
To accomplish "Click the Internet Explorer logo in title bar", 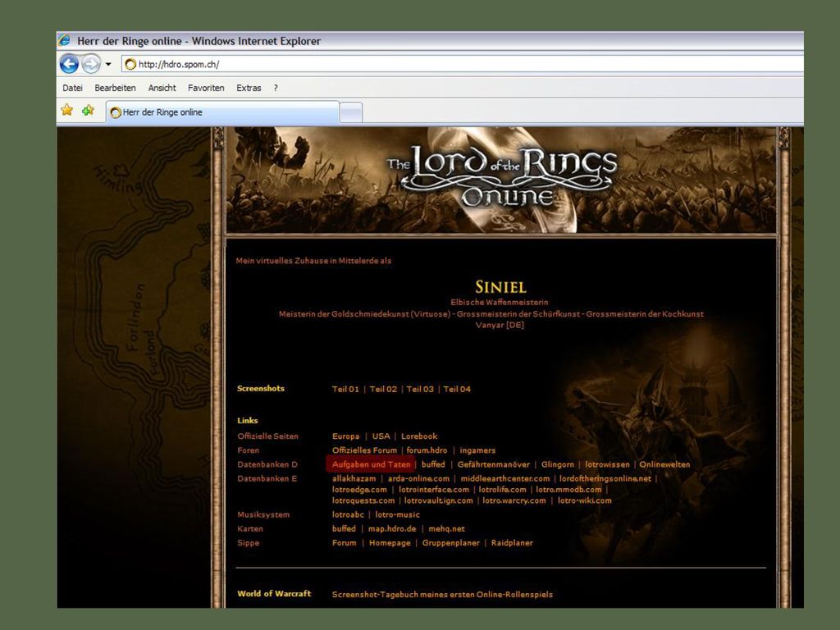I will pos(65,40).
